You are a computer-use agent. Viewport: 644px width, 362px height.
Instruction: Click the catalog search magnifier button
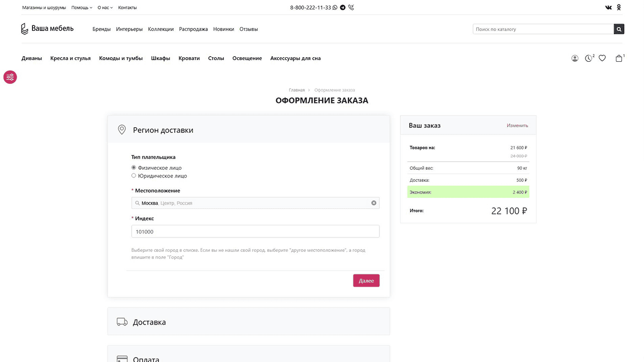tap(619, 29)
